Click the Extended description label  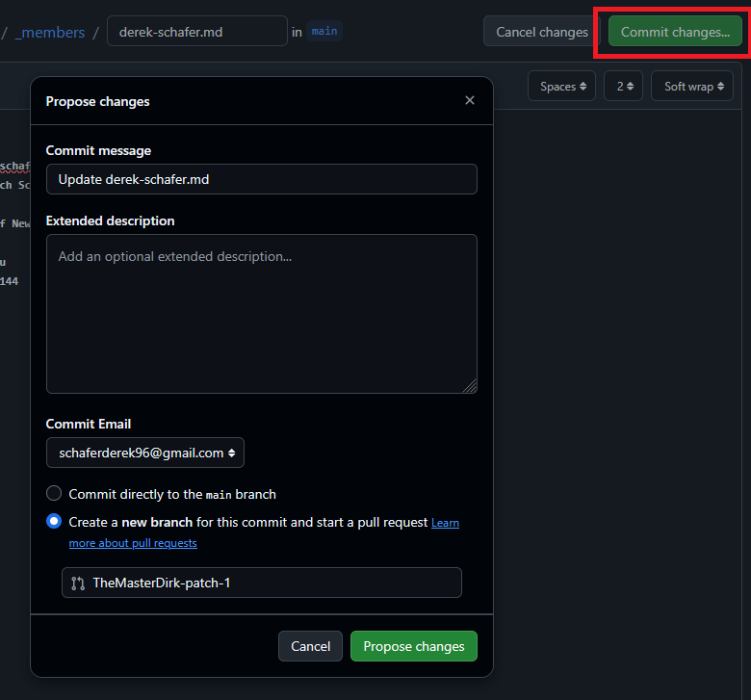(x=110, y=220)
